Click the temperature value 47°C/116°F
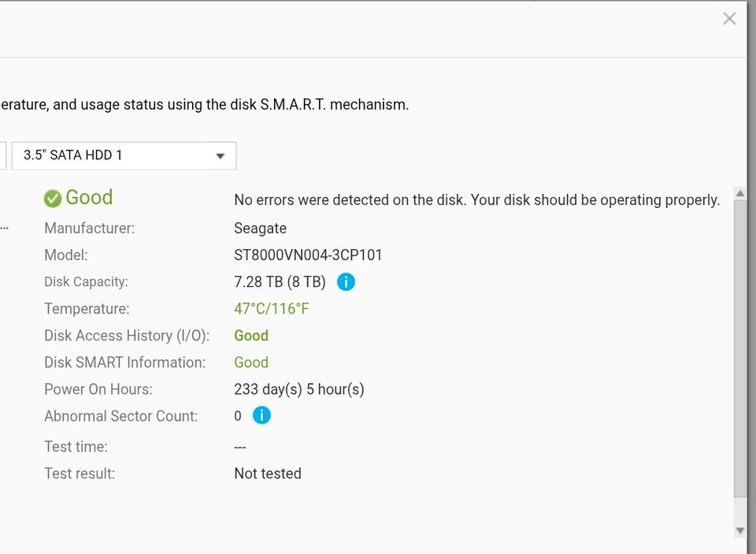The height and width of the screenshot is (554, 756). [x=271, y=309]
